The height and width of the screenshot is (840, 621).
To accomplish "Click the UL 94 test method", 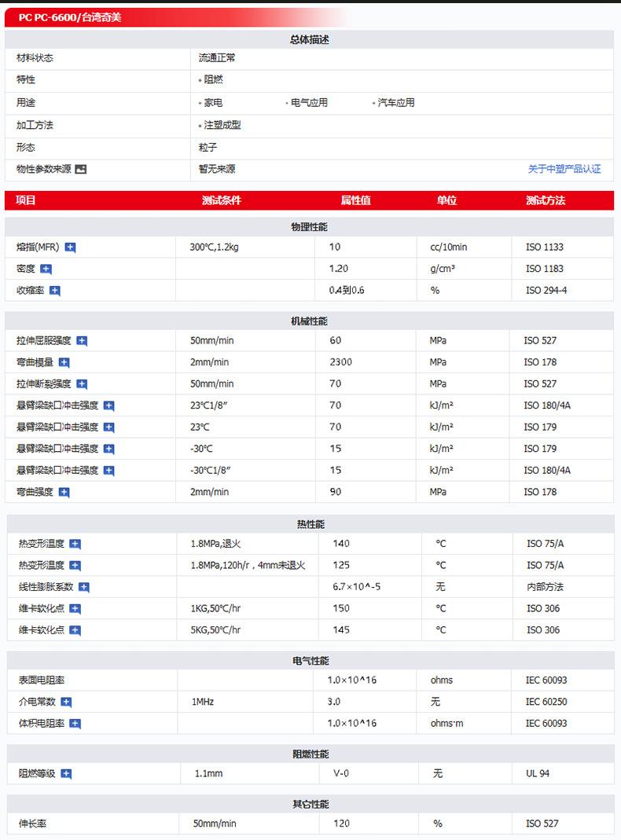I will [x=538, y=773].
